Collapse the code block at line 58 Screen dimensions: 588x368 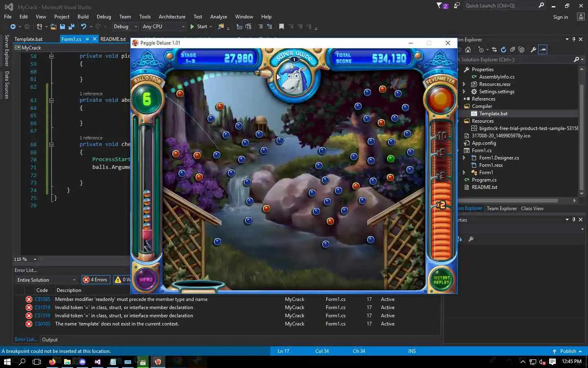51,56
